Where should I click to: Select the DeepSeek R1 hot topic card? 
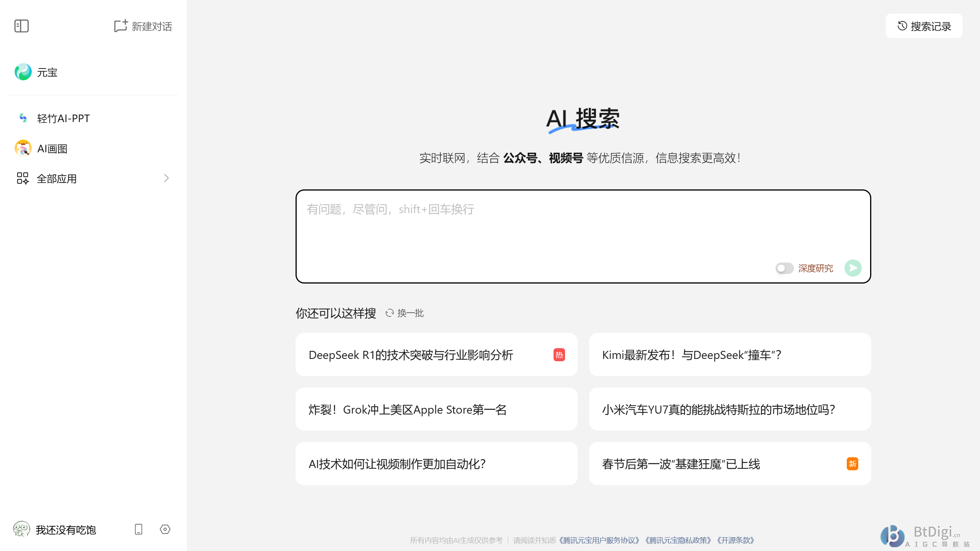pyautogui.click(x=436, y=355)
